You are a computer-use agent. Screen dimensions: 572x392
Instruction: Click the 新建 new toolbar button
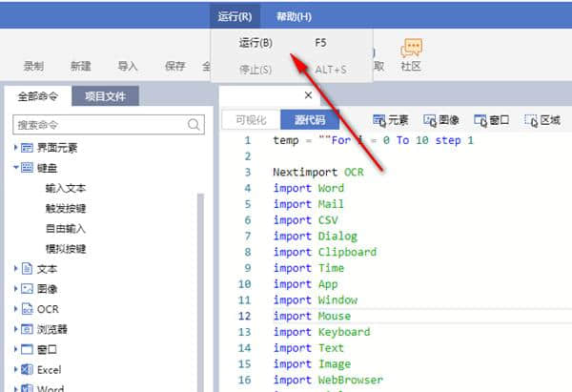[81, 66]
